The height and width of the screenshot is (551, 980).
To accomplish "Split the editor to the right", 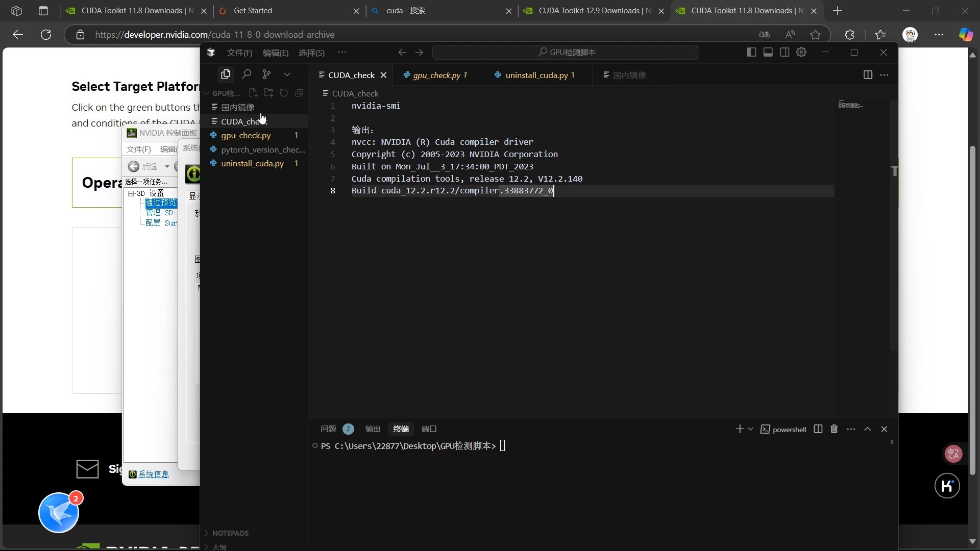I will tap(868, 75).
